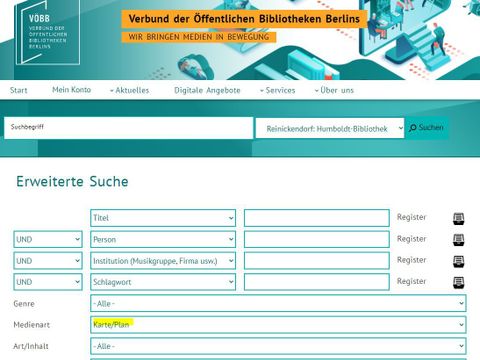Click the Erweiterte Suche heading

(72, 182)
